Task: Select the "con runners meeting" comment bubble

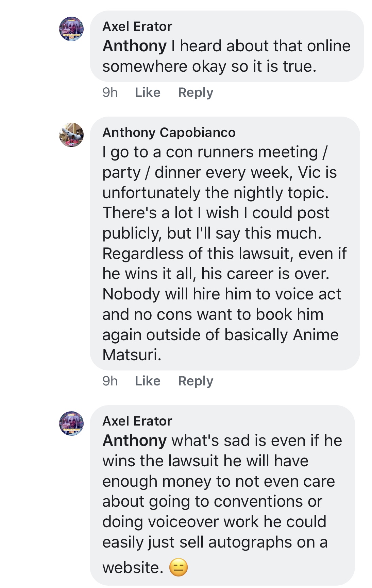Action: click(x=225, y=243)
